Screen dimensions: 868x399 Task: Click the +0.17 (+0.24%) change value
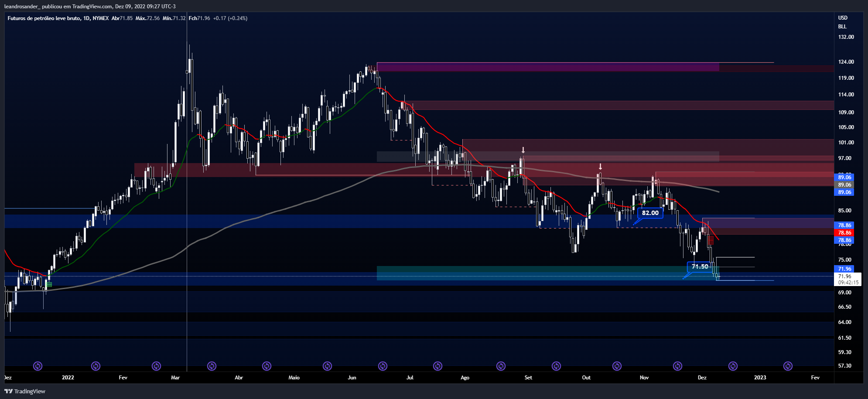[x=230, y=18]
